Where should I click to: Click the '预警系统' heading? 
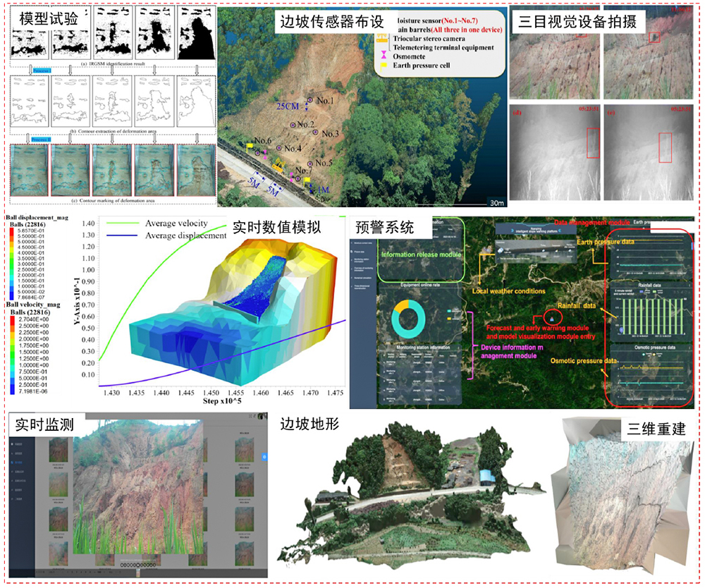384,227
